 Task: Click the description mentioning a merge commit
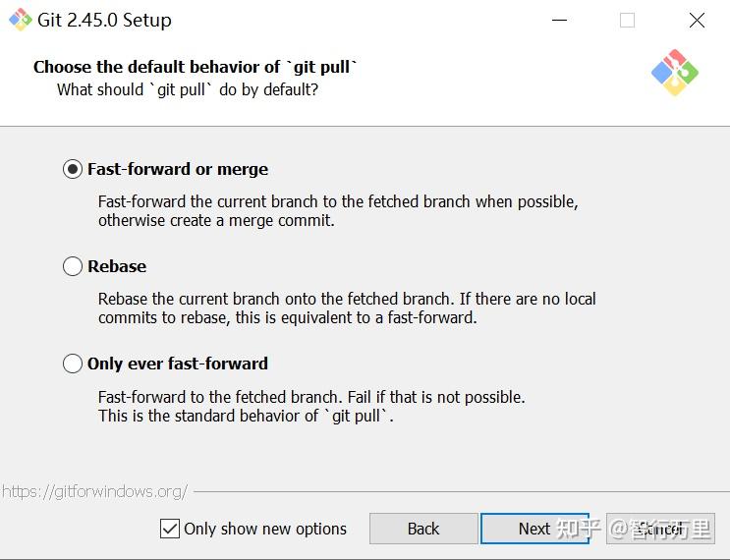pos(338,211)
